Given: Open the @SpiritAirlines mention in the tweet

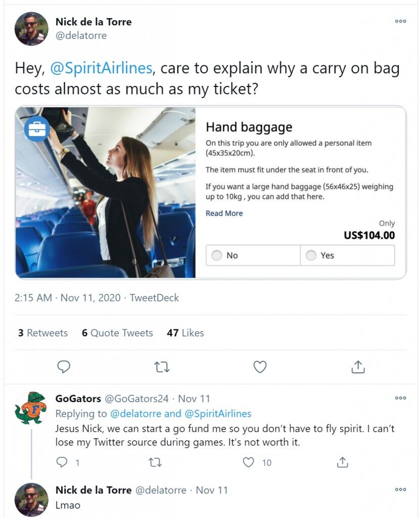Looking at the screenshot, I should pos(101,68).
